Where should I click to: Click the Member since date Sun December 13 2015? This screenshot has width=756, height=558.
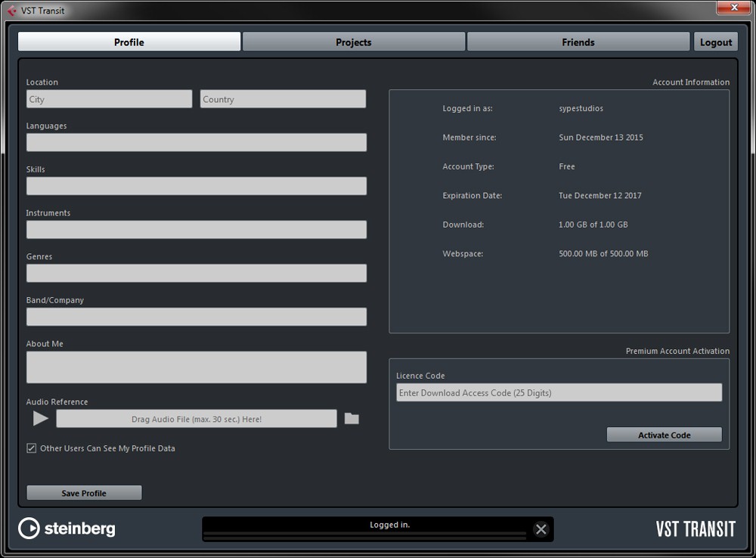[x=601, y=137]
